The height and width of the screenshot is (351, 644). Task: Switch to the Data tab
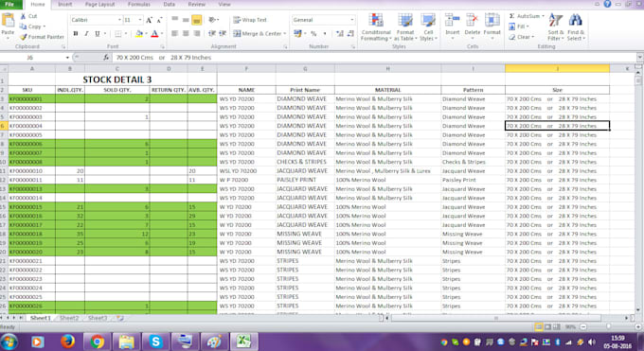170,4
